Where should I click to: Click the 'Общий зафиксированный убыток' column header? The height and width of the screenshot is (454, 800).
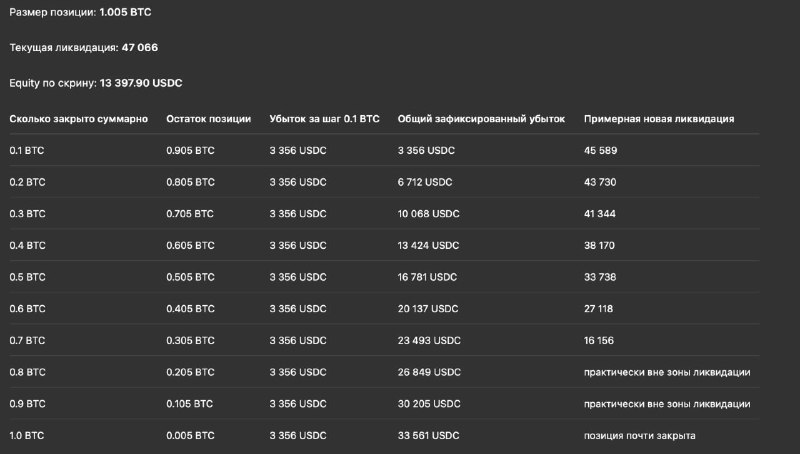point(481,119)
